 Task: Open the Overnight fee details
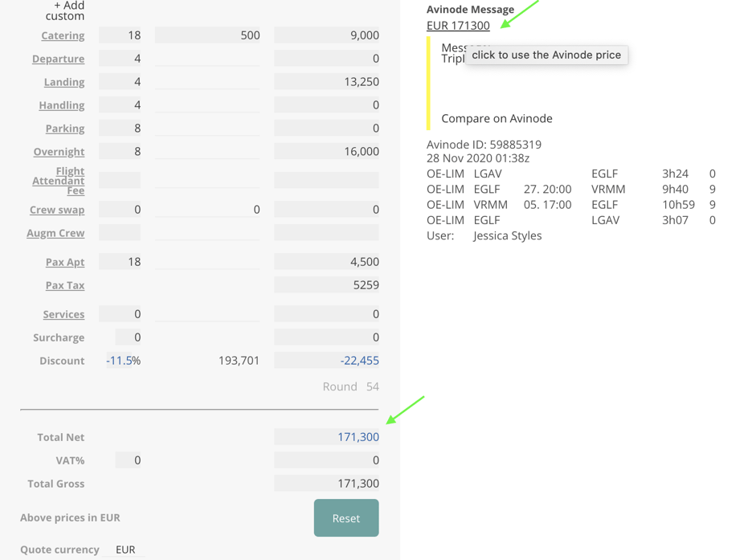(x=59, y=152)
